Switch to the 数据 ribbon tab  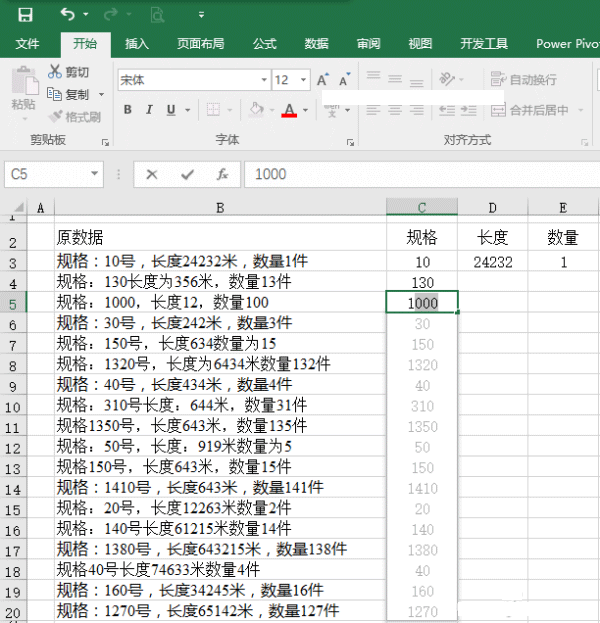pyautogui.click(x=316, y=43)
